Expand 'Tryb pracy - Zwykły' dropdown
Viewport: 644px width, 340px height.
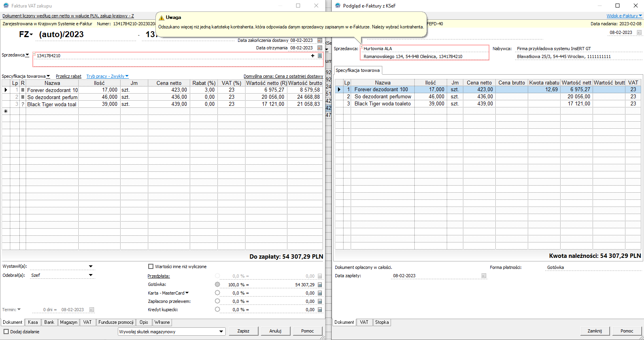pos(108,76)
